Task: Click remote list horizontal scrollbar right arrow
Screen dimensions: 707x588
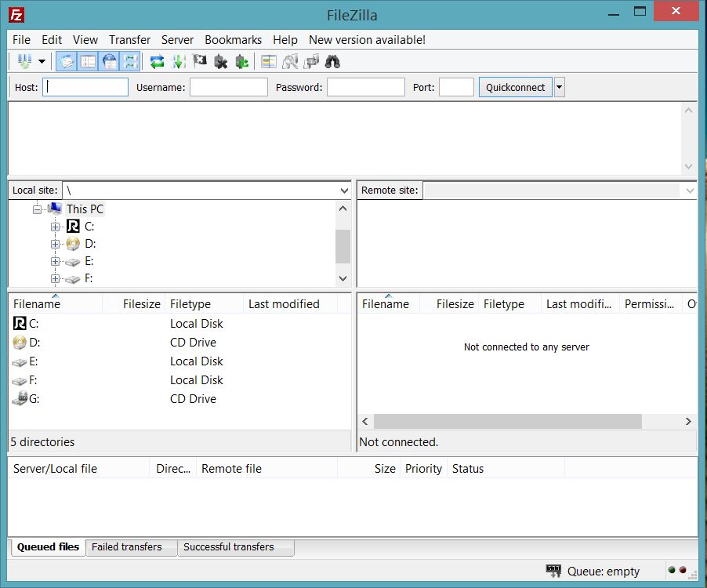Action: pos(688,421)
